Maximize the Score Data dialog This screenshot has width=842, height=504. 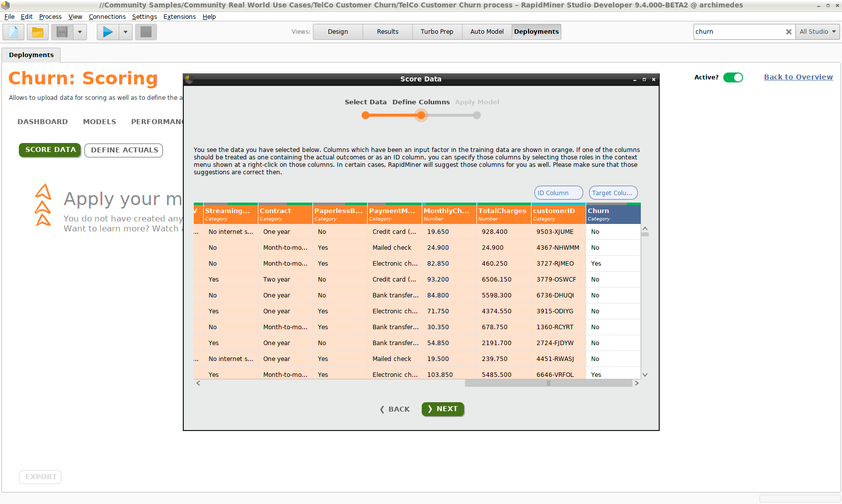[644, 79]
